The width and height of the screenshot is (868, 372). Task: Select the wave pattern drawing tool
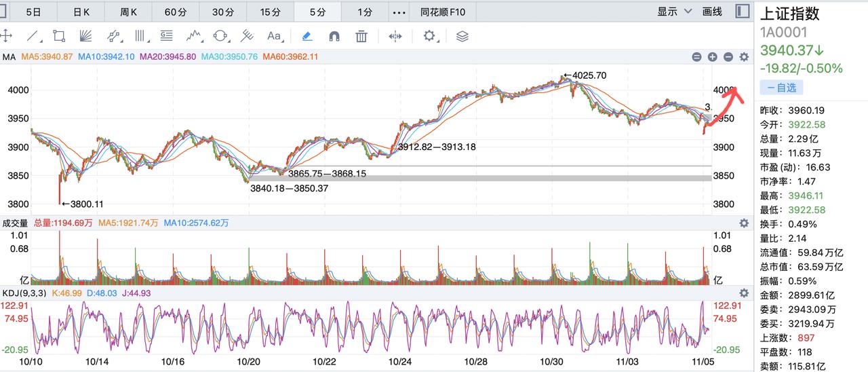click(195, 36)
